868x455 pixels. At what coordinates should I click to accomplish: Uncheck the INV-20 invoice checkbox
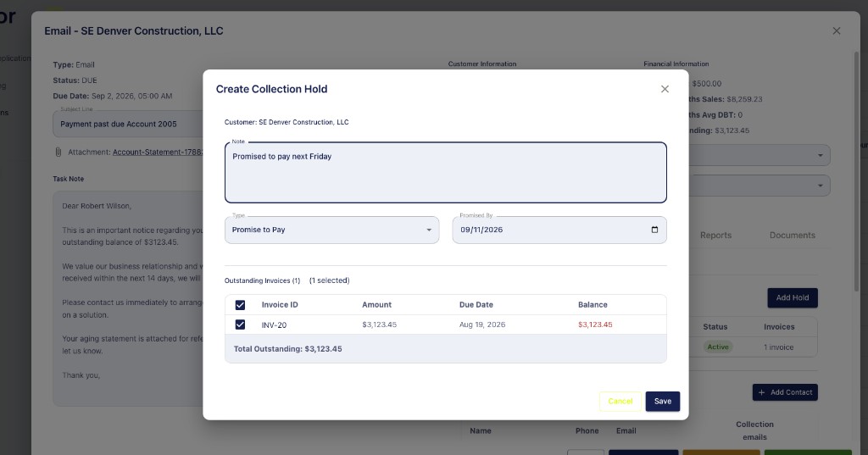click(240, 325)
